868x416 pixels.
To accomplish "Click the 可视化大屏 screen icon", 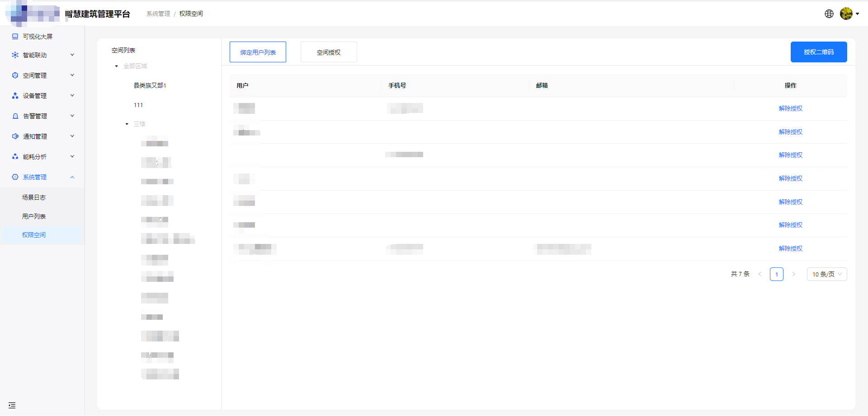I will (x=15, y=37).
